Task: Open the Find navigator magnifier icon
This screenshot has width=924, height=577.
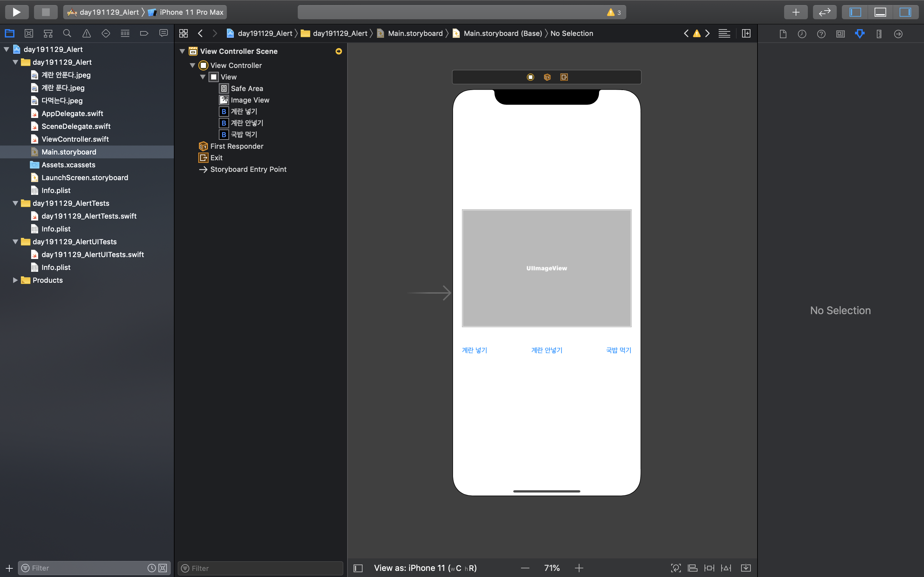Action: pyautogui.click(x=67, y=34)
